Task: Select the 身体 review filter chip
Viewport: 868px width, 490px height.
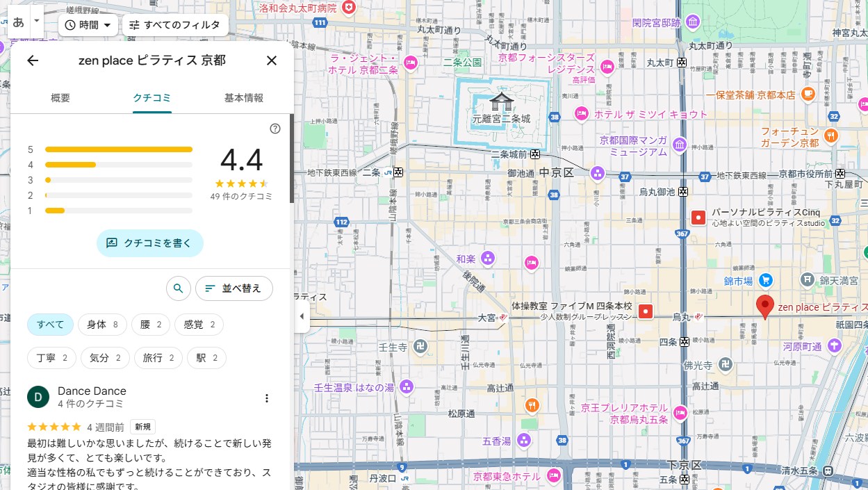Action: [102, 324]
